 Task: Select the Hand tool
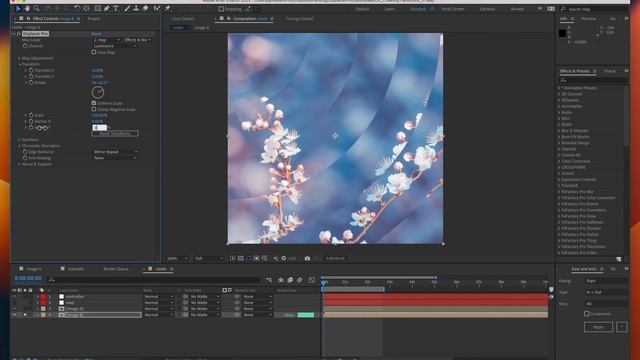click(27, 9)
